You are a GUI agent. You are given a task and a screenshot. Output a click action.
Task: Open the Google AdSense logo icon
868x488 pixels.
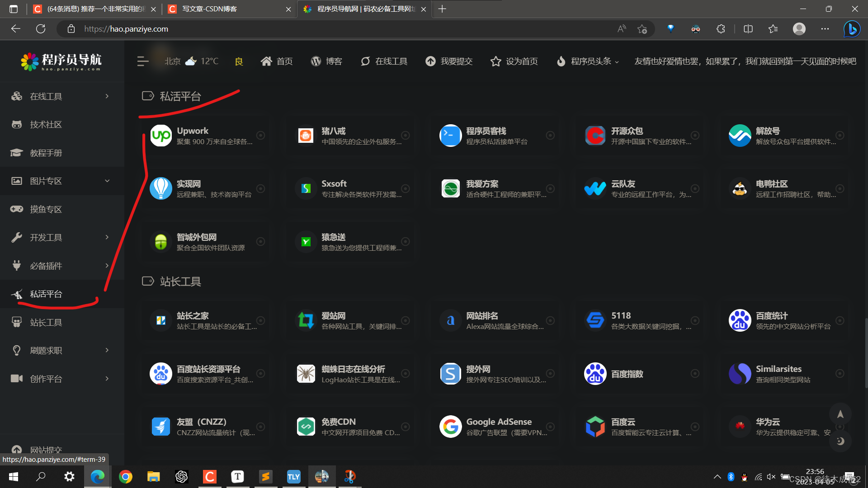point(450,427)
